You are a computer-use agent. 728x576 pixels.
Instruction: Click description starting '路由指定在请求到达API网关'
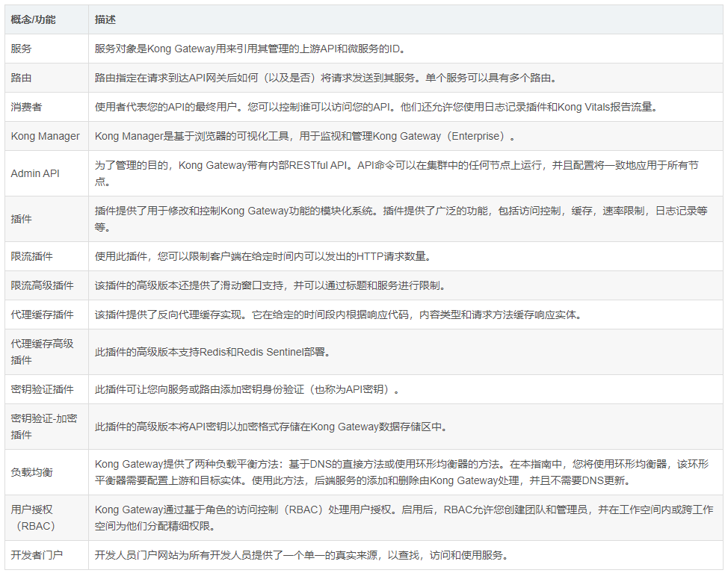[x=405, y=78]
